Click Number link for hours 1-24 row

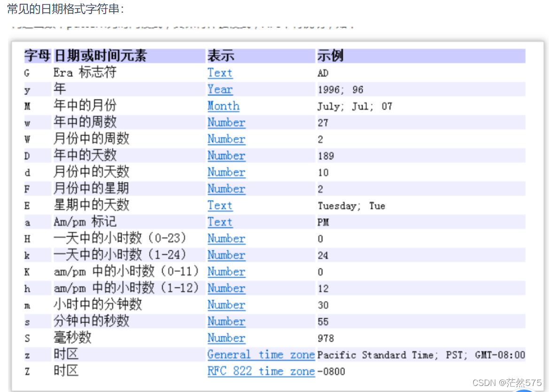[226, 255]
